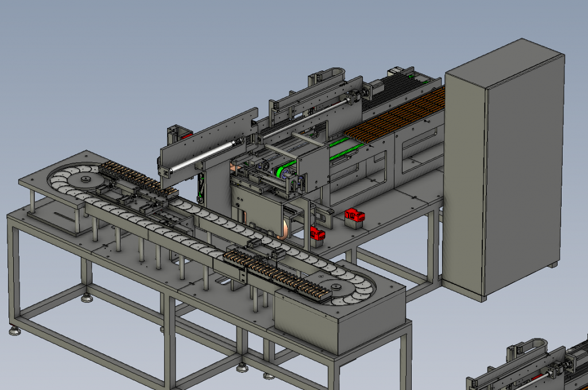Select the tall electrical cabinet
This screenshot has width=588, height=390.
point(504,170)
